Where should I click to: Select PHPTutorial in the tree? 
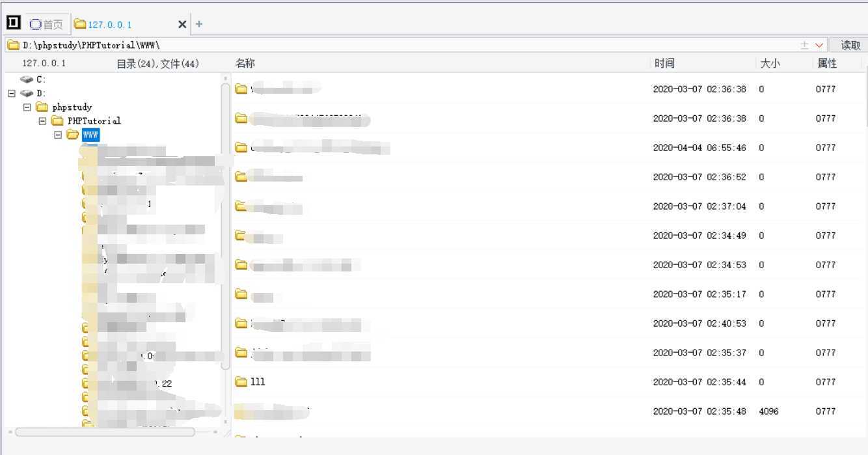pos(94,120)
